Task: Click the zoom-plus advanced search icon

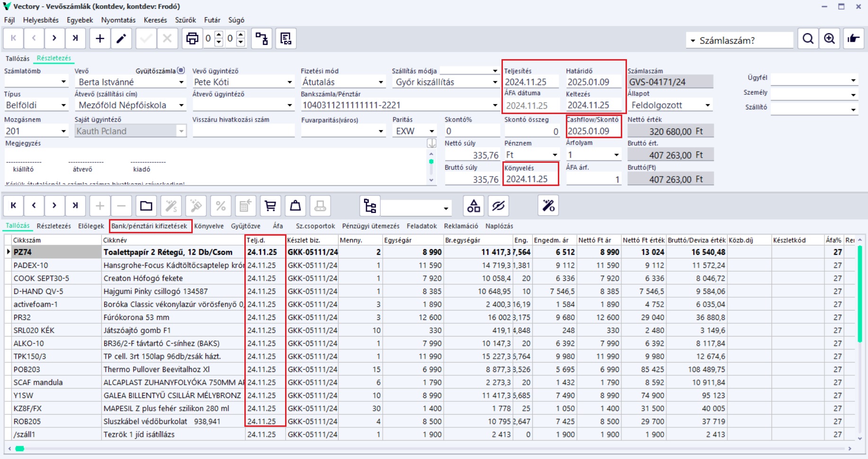Action: (x=829, y=39)
